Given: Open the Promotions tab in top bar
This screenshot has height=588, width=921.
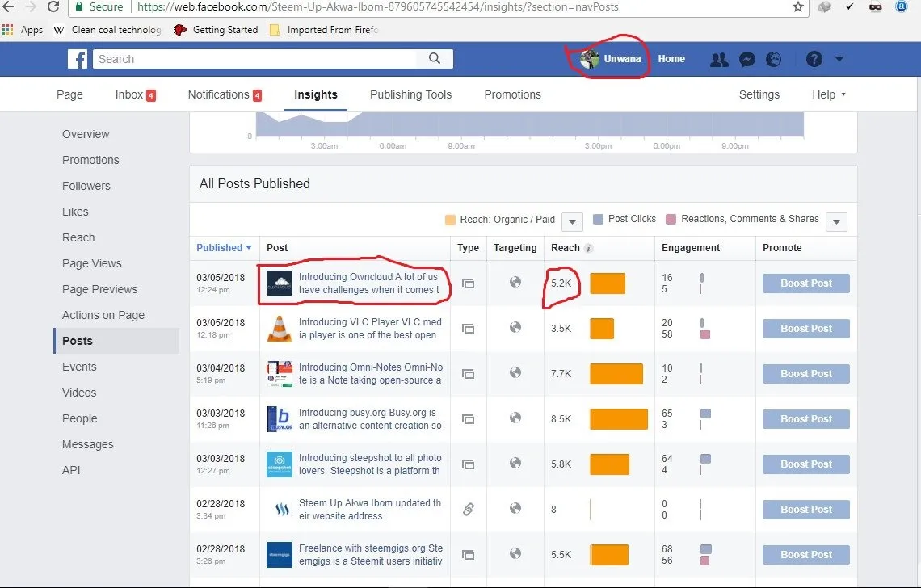Looking at the screenshot, I should [512, 94].
